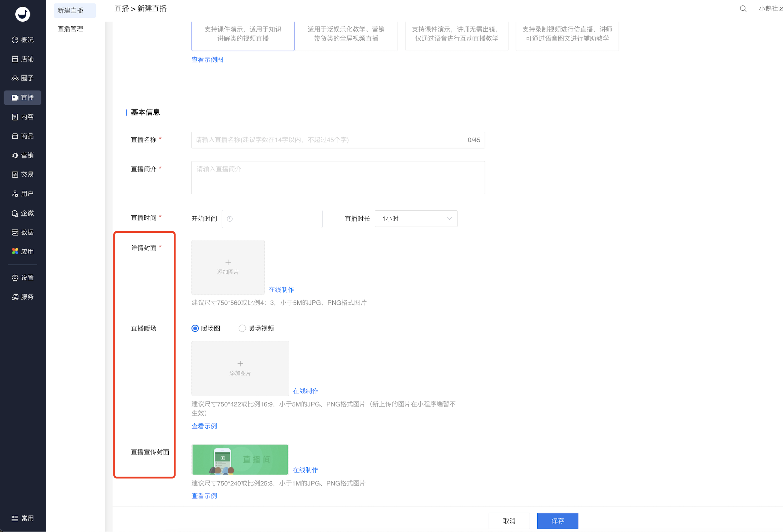Open the 服务 service sidebar icon

(x=15, y=297)
